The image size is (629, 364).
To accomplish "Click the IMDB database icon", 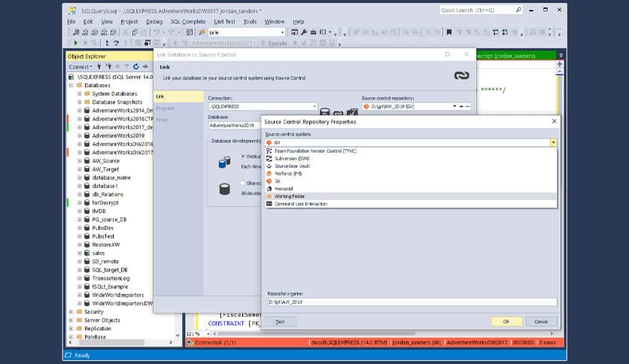I will pos(87,211).
